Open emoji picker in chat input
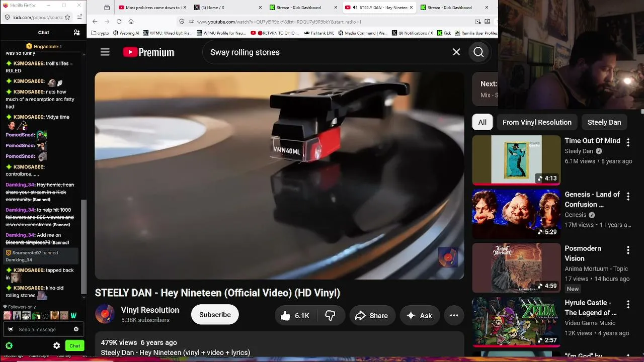Viewport: 644px width, 362px height. 76,329
